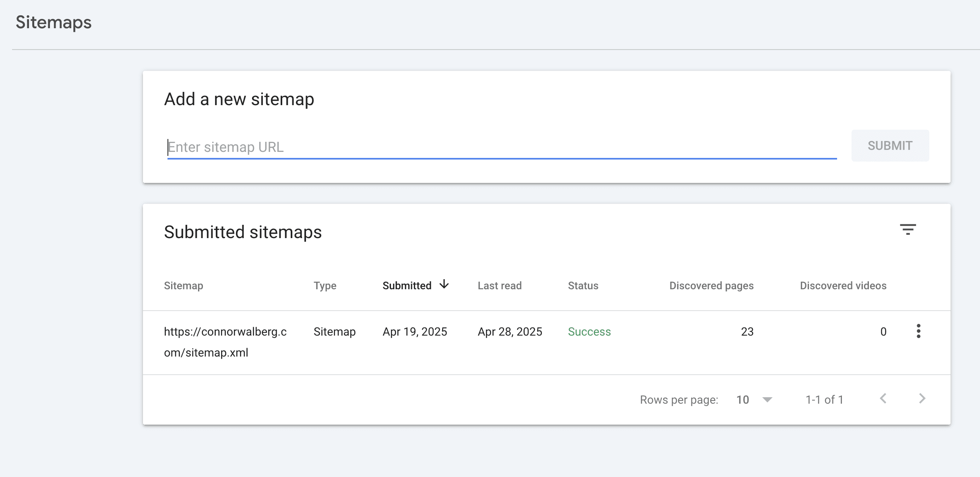
Task: Sort by Discovered videos column header
Action: (843, 286)
